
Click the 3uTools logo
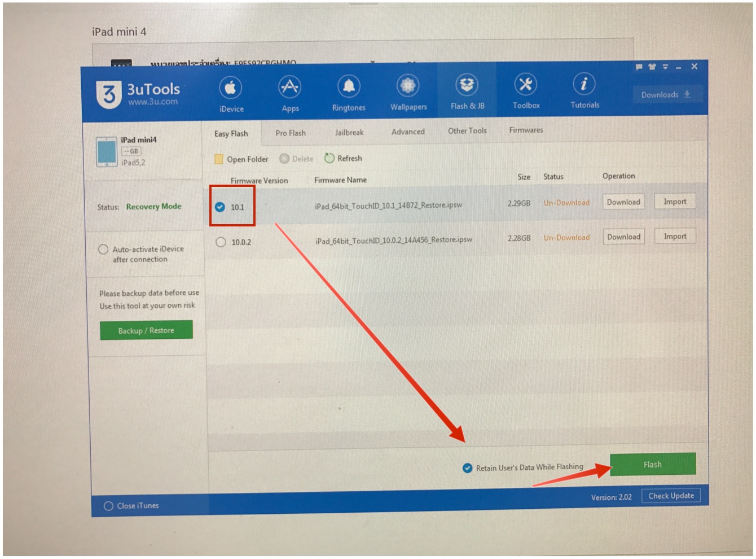point(109,94)
